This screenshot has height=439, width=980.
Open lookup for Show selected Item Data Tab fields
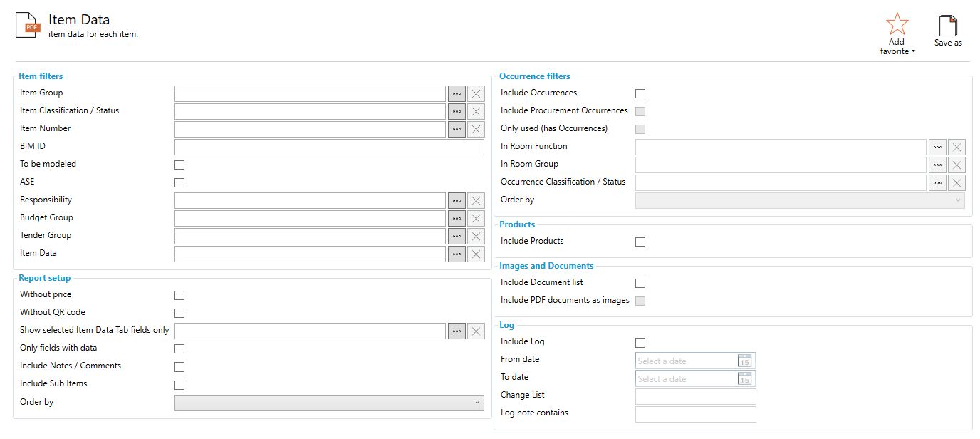[457, 330]
